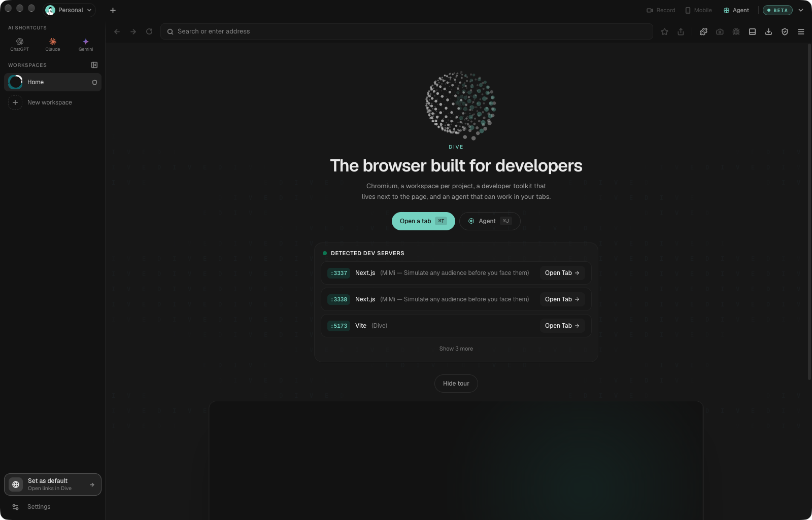Bookmark page with the star icon

click(665, 31)
